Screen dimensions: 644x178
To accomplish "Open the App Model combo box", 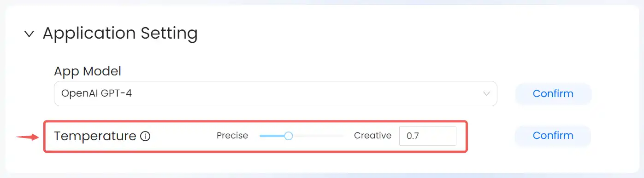I will pyautogui.click(x=276, y=94).
